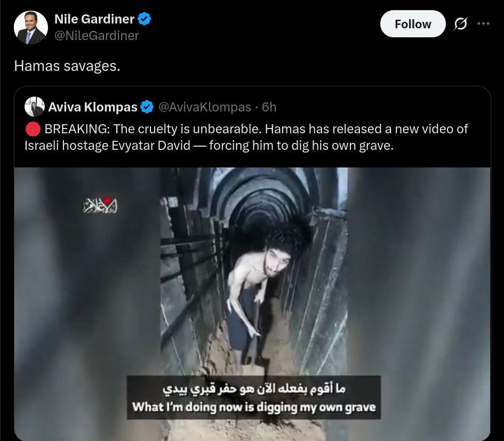
Task: Click Nile Gardiner's profile picture
Action: click(31, 27)
